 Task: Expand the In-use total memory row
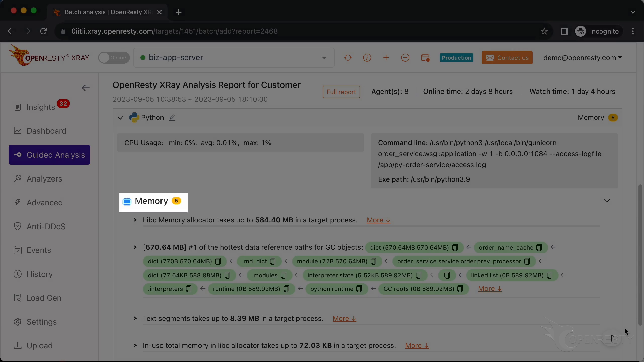click(x=135, y=346)
